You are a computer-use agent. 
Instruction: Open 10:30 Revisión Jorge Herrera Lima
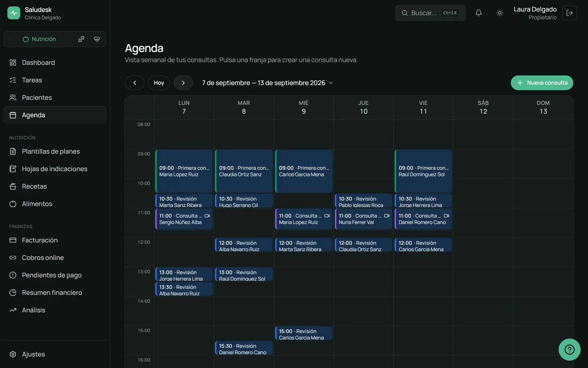(x=423, y=201)
